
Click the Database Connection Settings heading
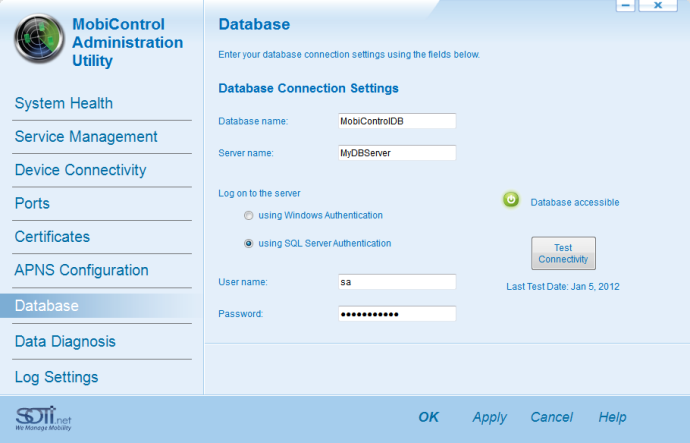pyautogui.click(x=308, y=88)
